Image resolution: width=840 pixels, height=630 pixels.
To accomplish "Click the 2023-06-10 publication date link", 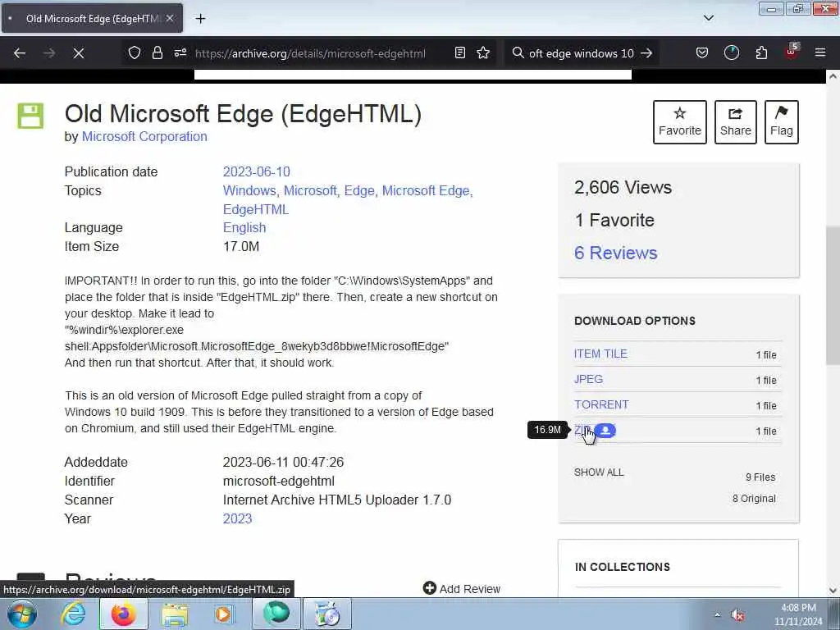I will 256,171.
